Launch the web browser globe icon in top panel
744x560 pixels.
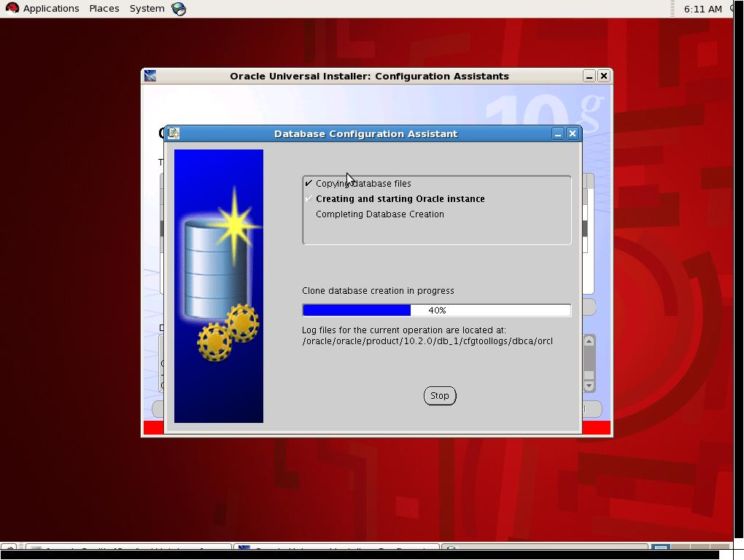tap(179, 9)
